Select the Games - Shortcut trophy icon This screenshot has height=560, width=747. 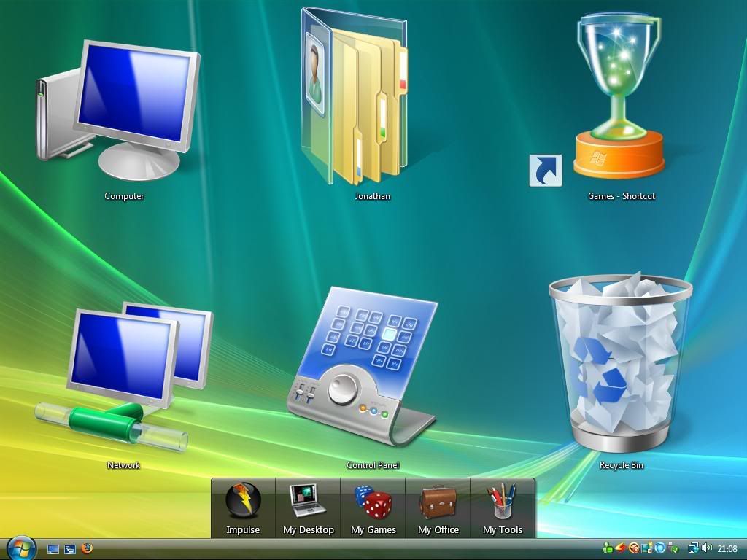619,96
